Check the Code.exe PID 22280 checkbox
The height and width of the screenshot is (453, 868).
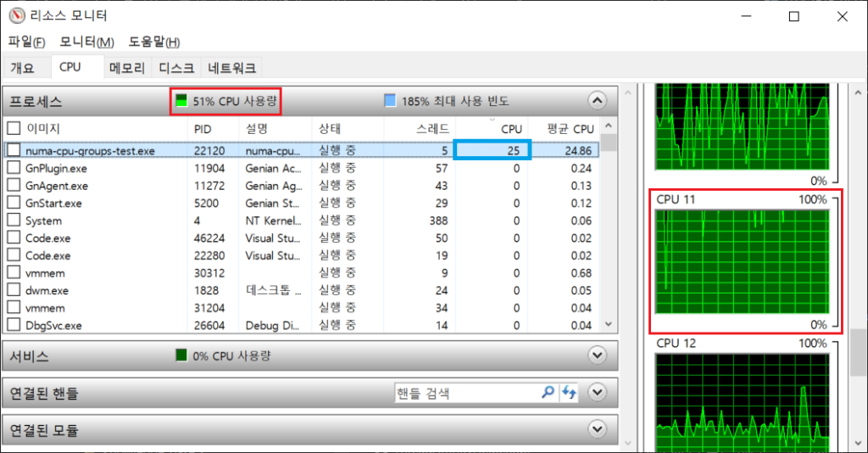14,254
